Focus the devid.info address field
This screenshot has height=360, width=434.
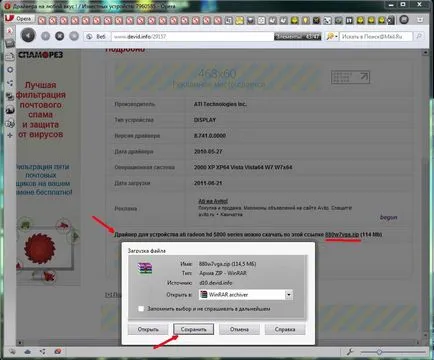click(x=192, y=36)
